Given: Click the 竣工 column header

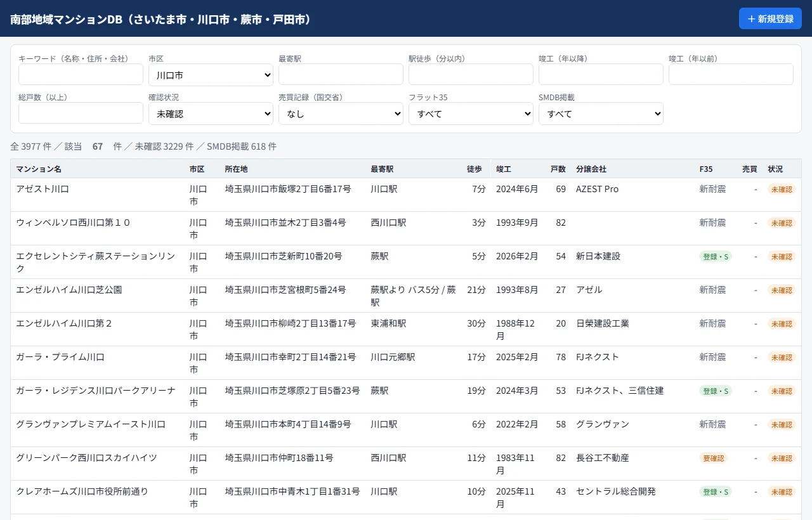Looking at the screenshot, I should coord(504,169).
